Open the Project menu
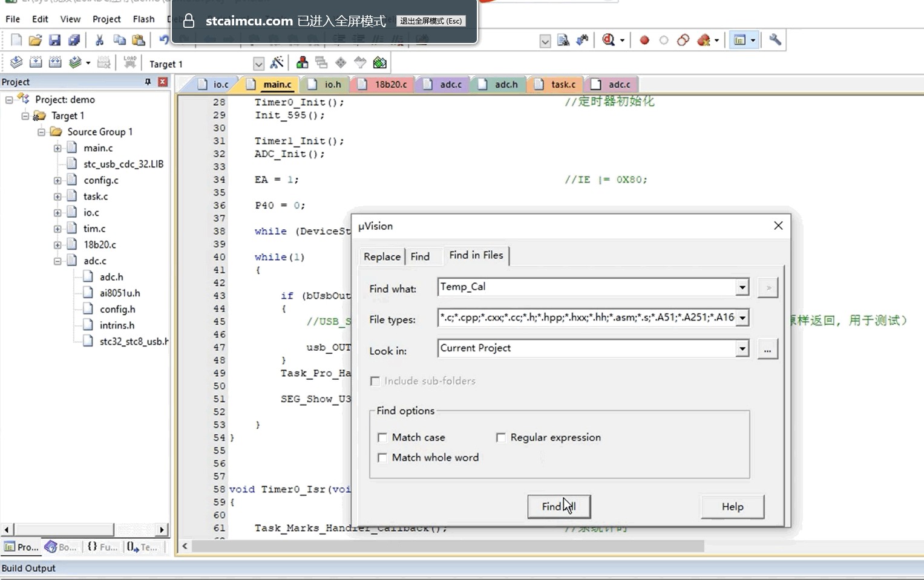Image resolution: width=924 pixels, height=580 pixels. tap(106, 19)
